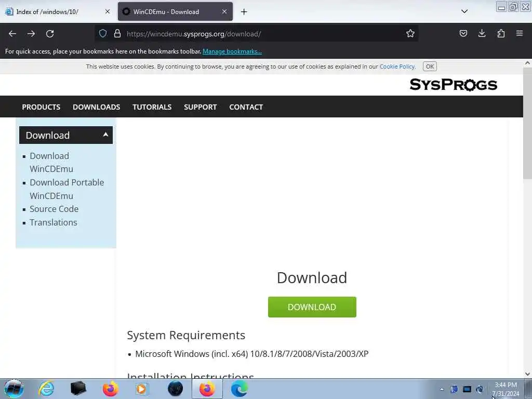532x399 pixels.
Task: Open the DOWNLOADS menu
Action: click(x=96, y=107)
